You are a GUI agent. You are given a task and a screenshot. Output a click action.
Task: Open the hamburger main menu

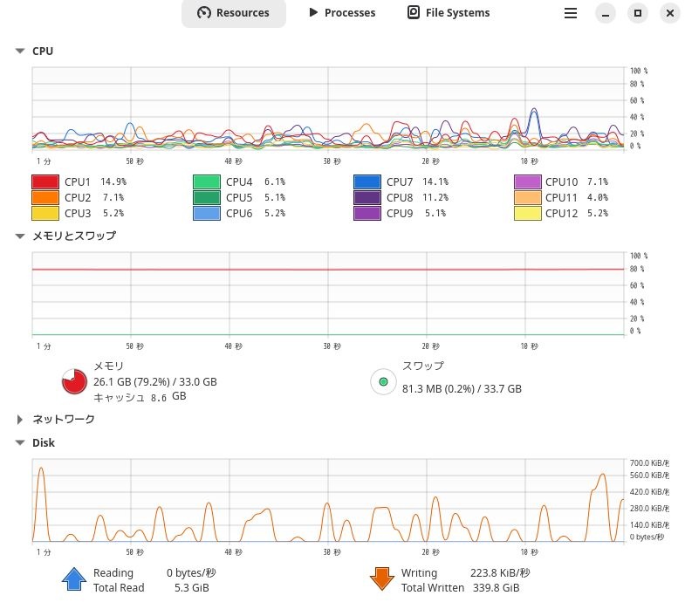[570, 13]
